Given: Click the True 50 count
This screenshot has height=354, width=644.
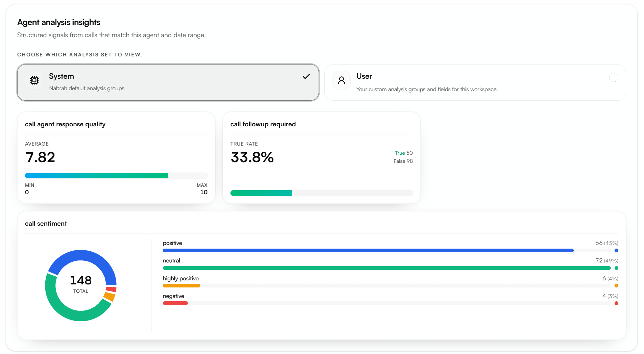Looking at the screenshot, I should 404,153.
